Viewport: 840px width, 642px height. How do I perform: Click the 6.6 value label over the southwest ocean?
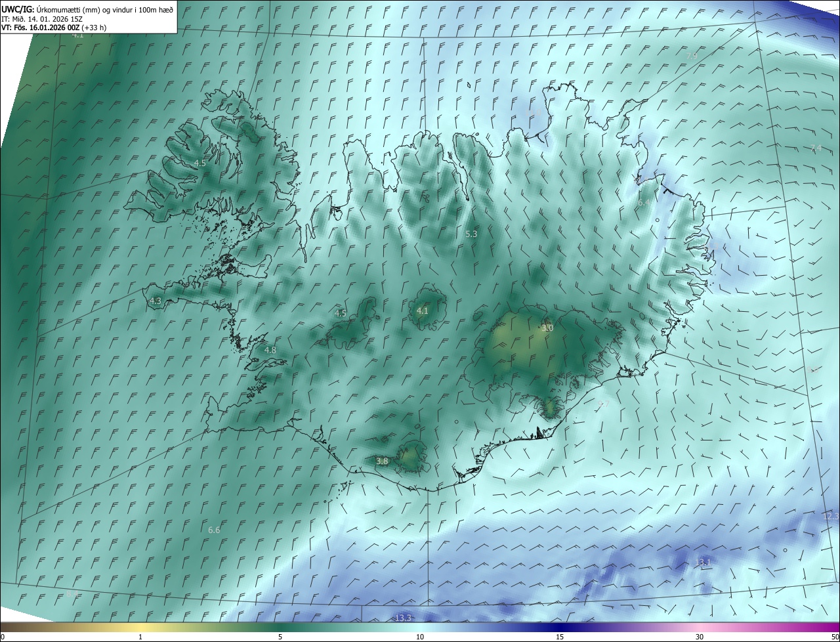click(x=214, y=530)
